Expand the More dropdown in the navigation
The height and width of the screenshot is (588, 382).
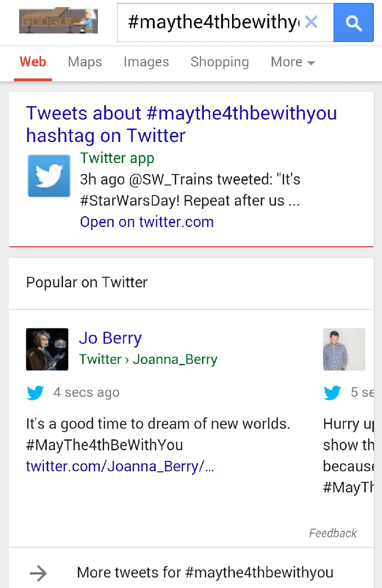[293, 62]
